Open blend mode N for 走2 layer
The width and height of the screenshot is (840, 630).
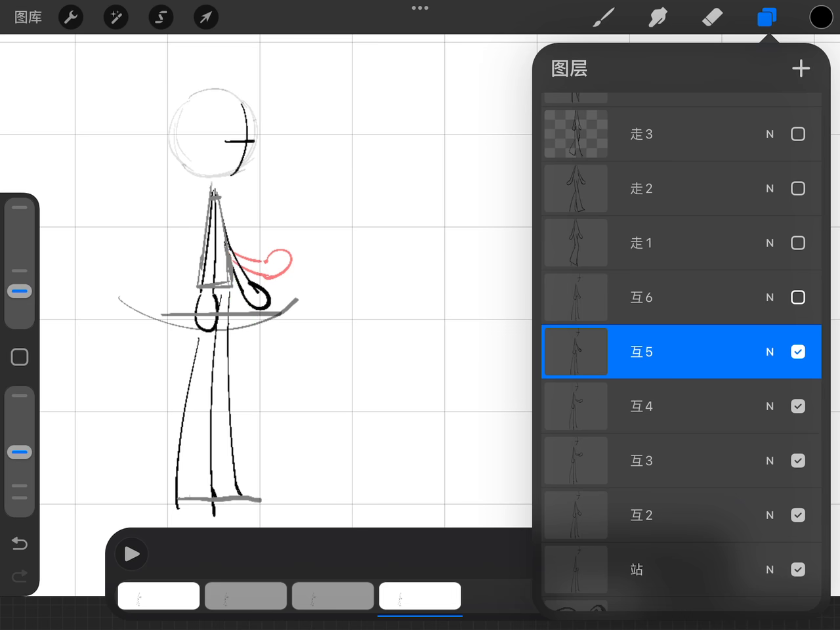(x=770, y=188)
